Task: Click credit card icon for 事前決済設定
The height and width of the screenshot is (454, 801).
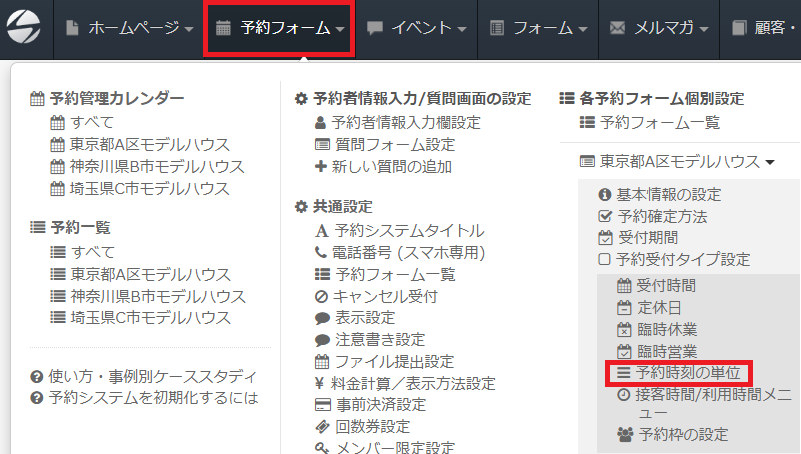Action: click(322, 405)
